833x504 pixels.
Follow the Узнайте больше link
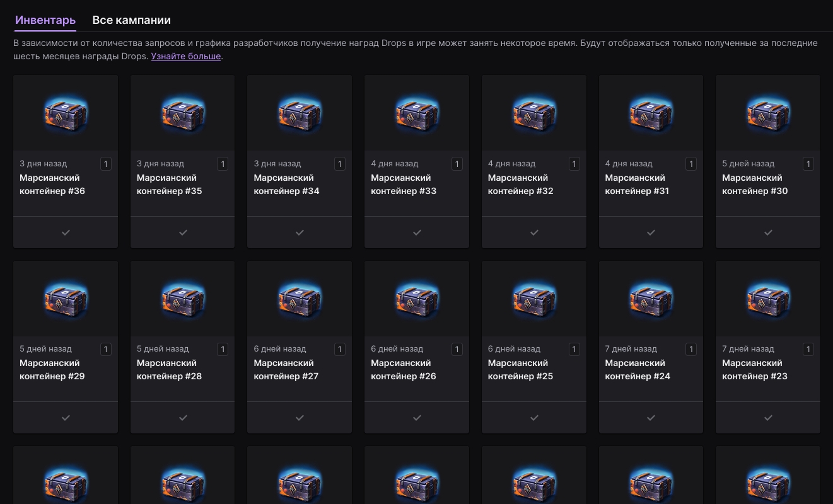tap(186, 56)
